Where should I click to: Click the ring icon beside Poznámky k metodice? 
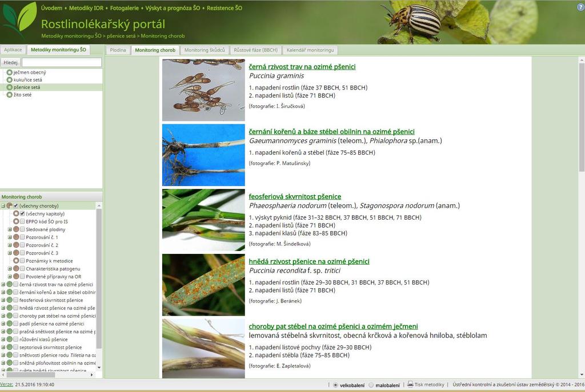tap(16, 261)
